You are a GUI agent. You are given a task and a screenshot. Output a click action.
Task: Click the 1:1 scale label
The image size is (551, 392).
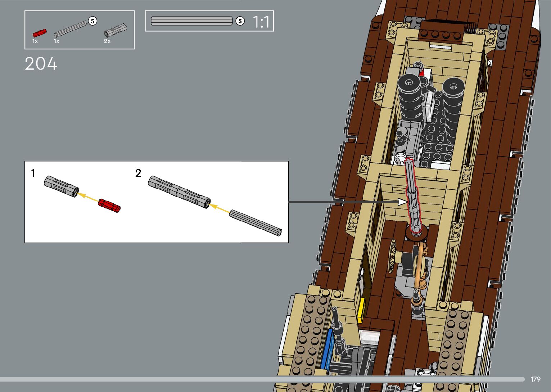(x=261, y=22)
